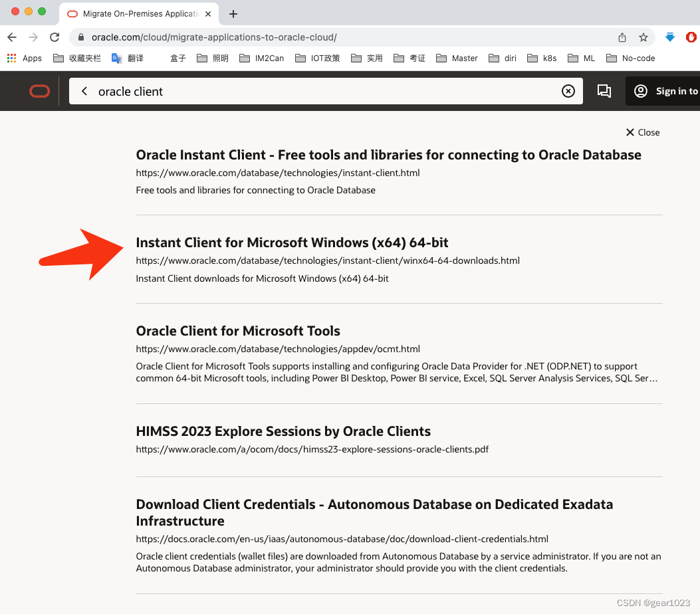Collapse search with the back chevron
Viewport: 700px width, 614px height.
click(x=84, y=91)
